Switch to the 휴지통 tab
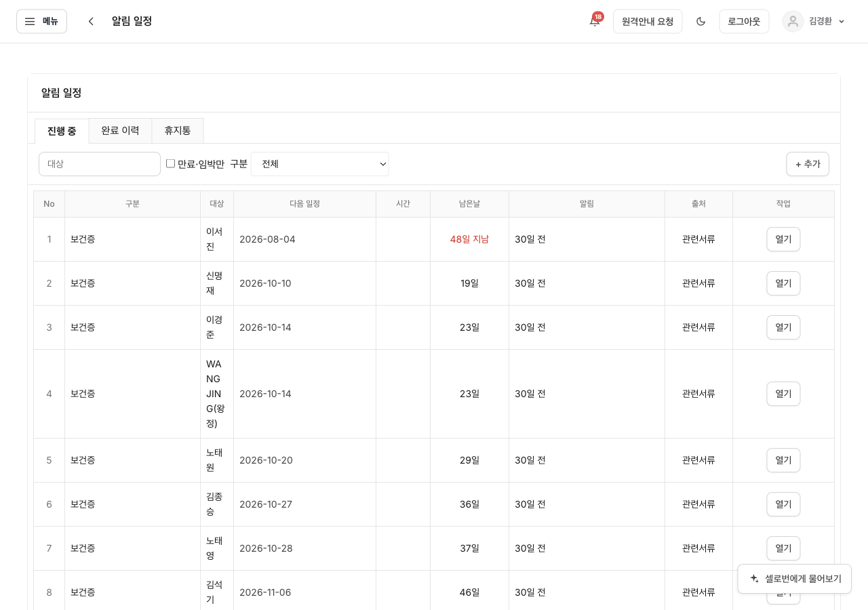 pos(178,131)
